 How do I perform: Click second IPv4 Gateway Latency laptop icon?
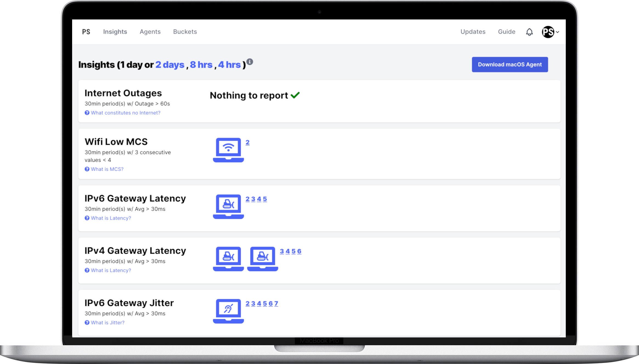click(x=262, y=259)
